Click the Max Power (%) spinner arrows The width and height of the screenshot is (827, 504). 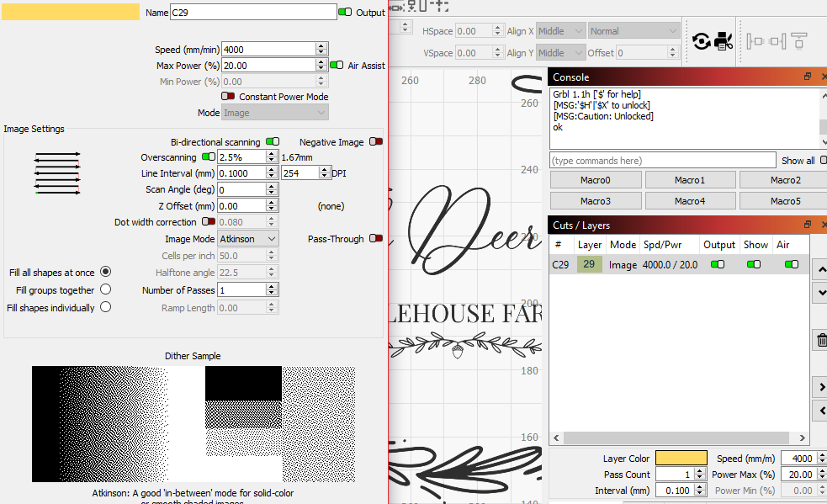click(x=321, y=66)
